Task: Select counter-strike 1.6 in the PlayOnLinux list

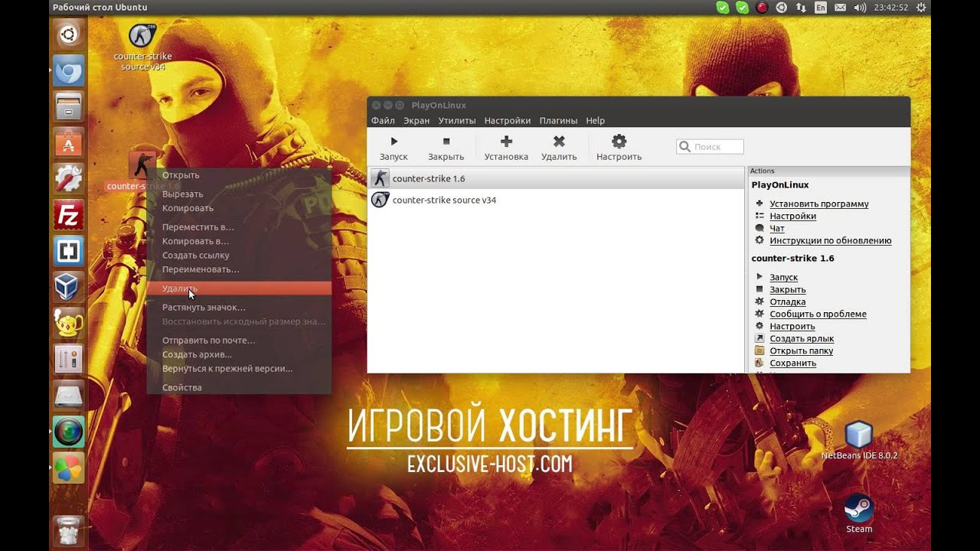Action: [x=557, y=178]
